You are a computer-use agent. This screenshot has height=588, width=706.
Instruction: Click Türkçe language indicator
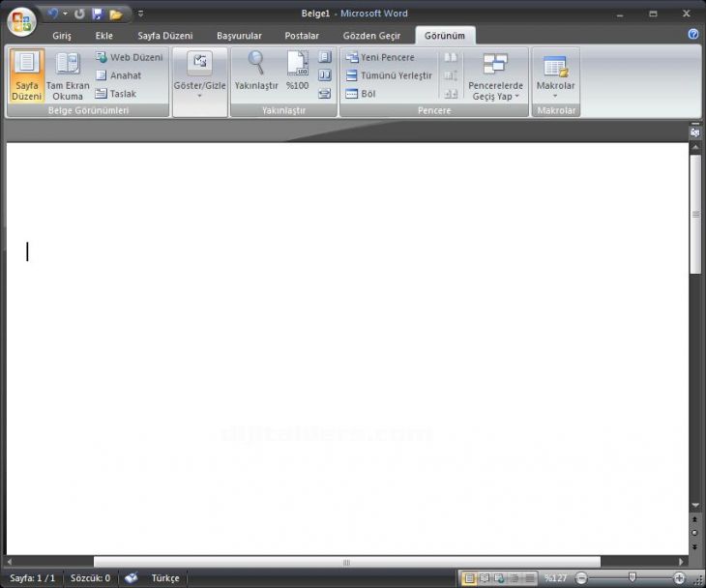tap(165, 578)
